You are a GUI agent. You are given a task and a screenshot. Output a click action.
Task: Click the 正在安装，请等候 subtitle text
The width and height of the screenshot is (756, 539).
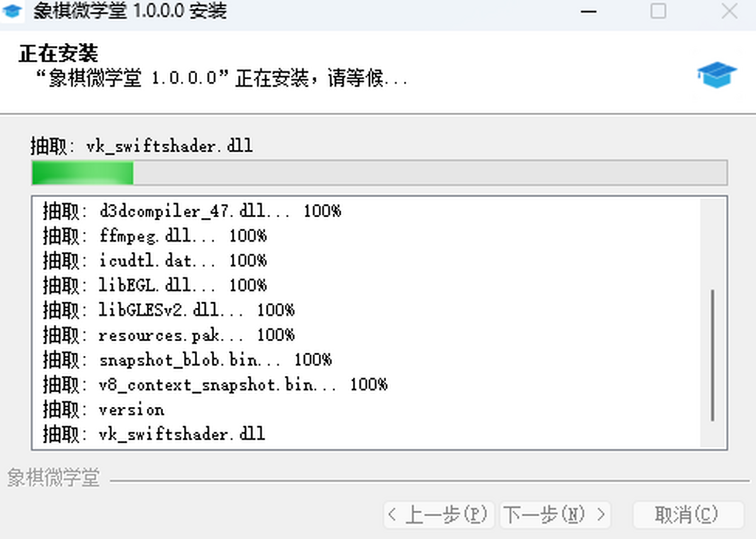[x=221, y=79]
